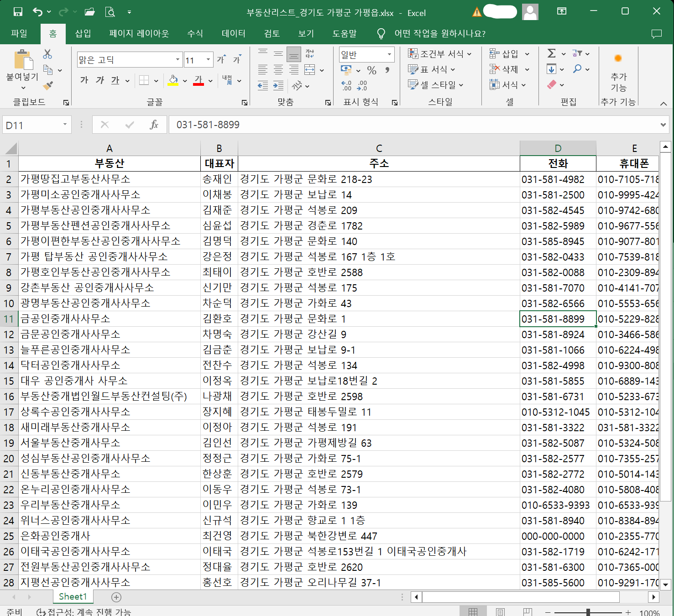Click the Name Box showing D11

[x=32, y=125]
